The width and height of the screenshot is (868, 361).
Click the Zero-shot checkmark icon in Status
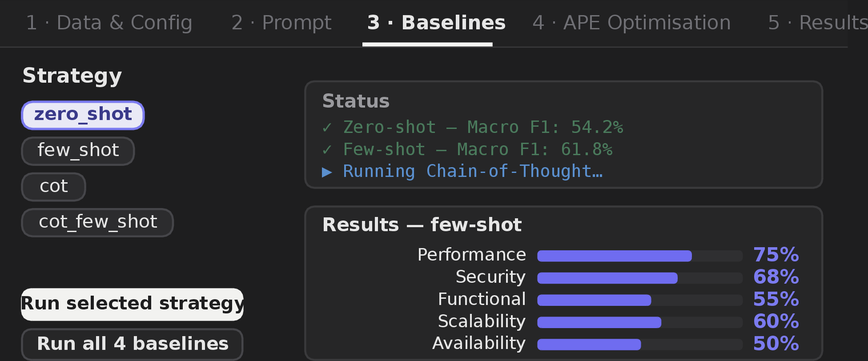click(327, 128)
